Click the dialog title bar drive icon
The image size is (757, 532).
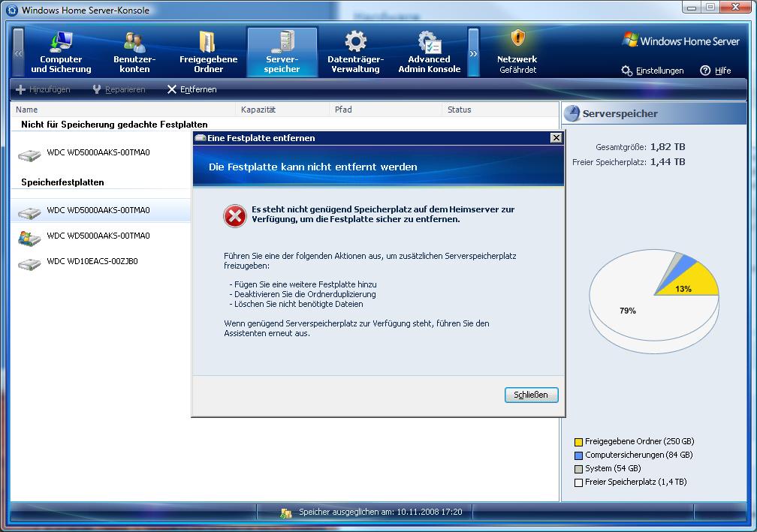[x=200, y=138]
